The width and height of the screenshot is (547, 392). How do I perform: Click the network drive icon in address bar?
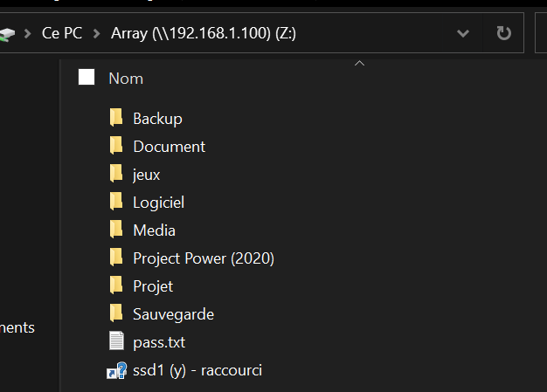(x=7, y=34)
